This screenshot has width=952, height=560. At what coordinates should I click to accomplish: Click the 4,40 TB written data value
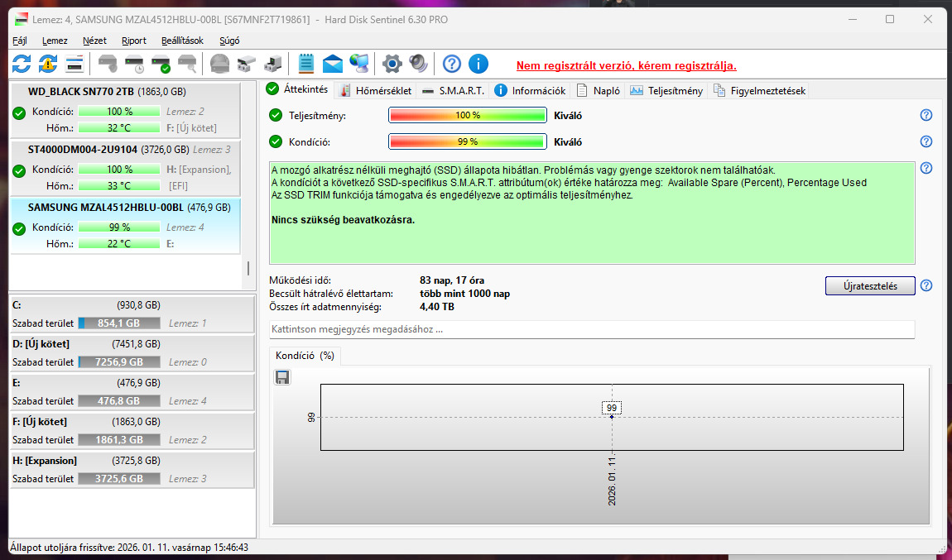[437, 307]
